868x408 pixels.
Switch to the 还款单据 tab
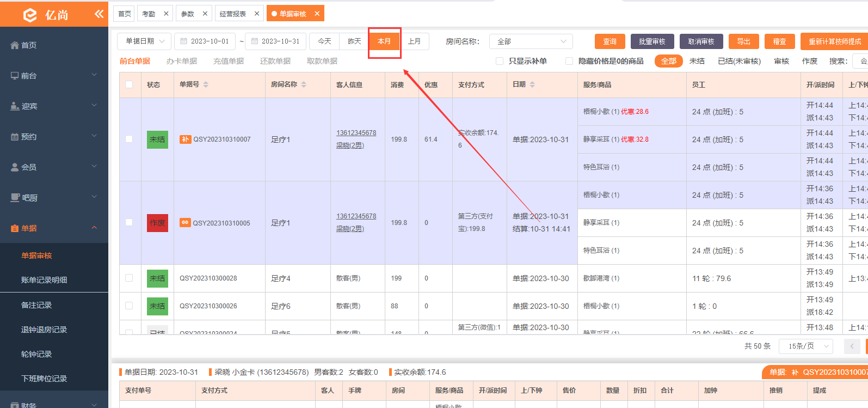[275, 61]
